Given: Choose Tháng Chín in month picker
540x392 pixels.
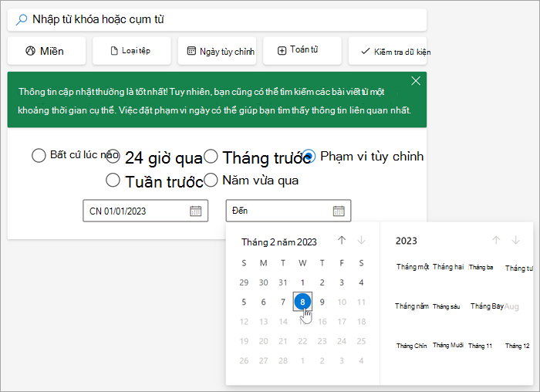Looking at the screenshot, I should click(x=411, y=346).
